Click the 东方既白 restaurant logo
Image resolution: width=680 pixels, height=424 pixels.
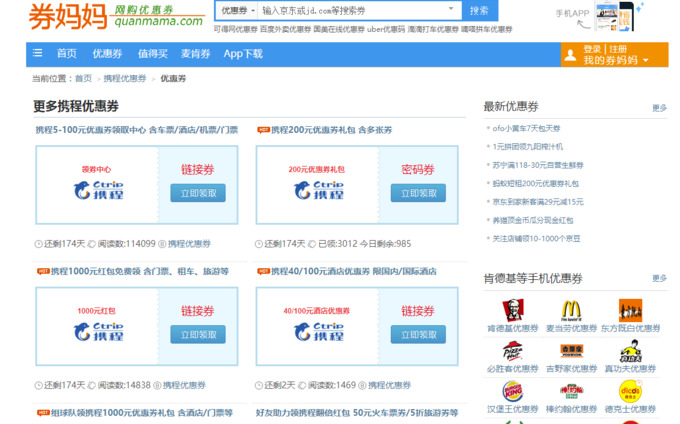click(x=630, y=310)
